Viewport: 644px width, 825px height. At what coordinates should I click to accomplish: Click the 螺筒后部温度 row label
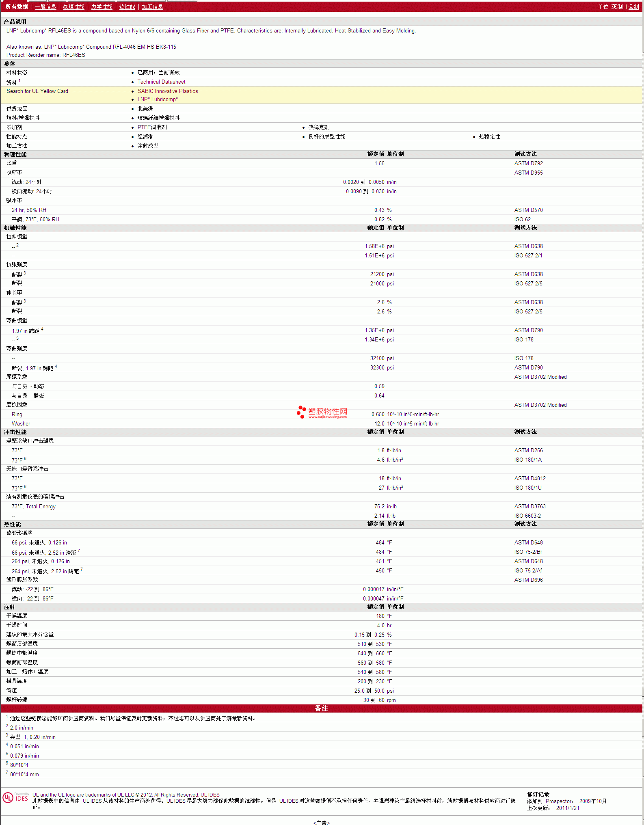point(22,644)
